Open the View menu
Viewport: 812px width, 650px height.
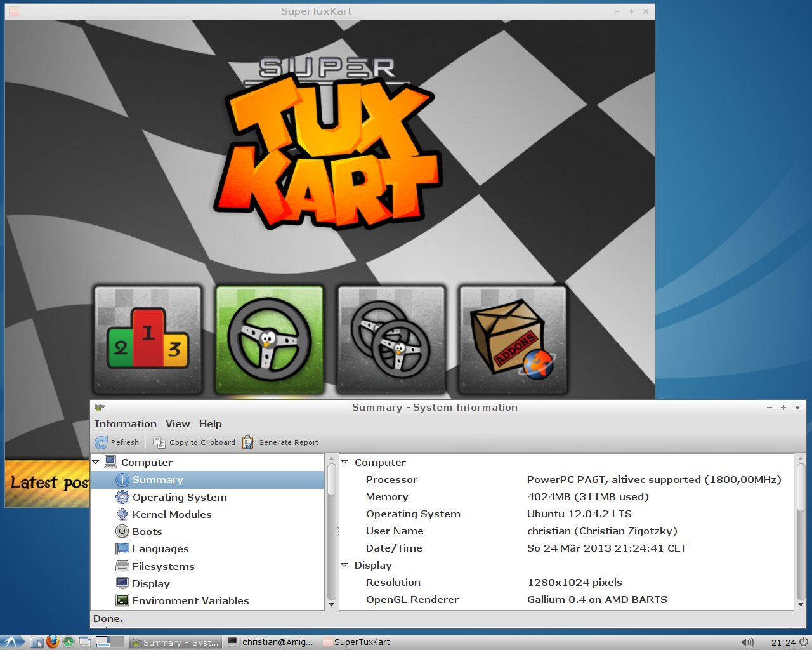coord(178,424)
